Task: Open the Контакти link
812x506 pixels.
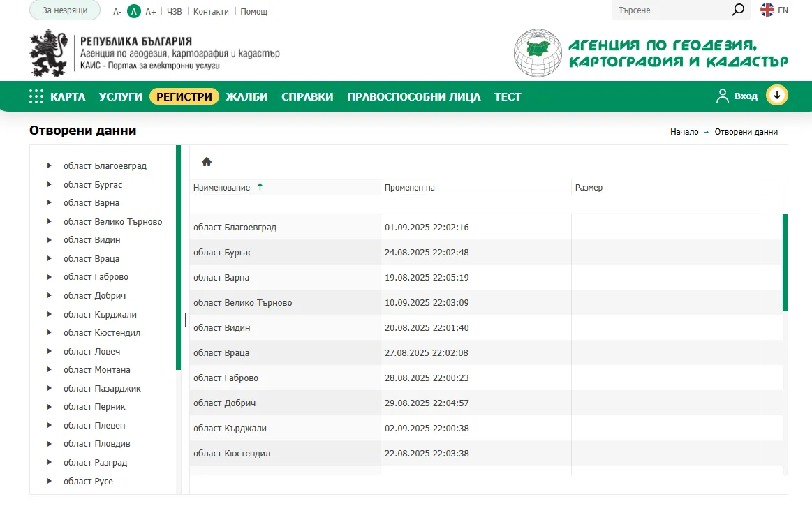Action: click(211, 11)
